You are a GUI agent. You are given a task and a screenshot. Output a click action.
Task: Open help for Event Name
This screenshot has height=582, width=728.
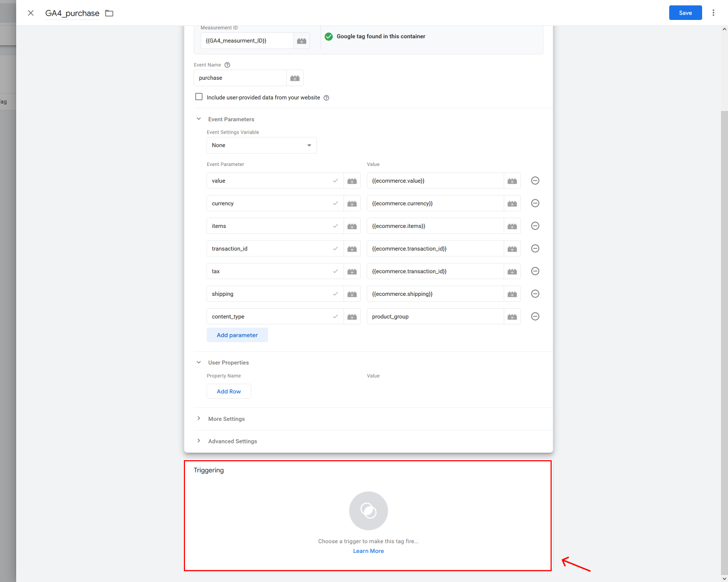click(227, 65)
